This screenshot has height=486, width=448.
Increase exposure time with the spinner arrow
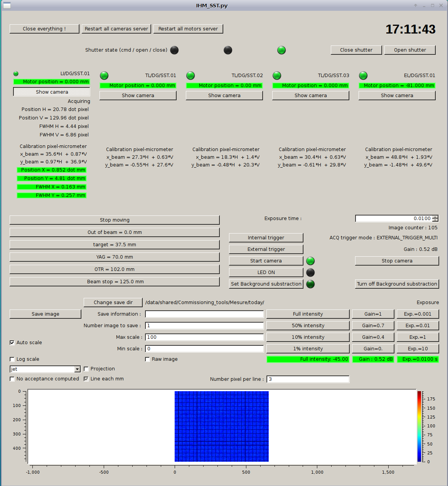coord(435,217)
